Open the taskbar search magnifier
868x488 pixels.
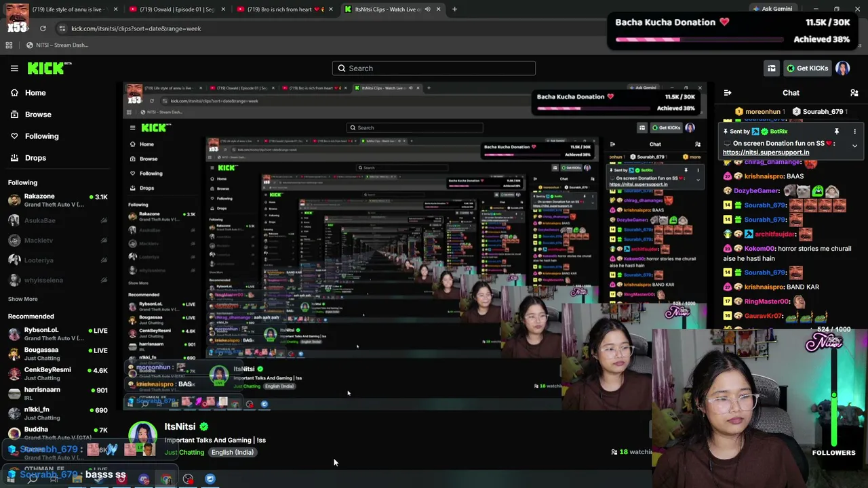pos(32,479)
